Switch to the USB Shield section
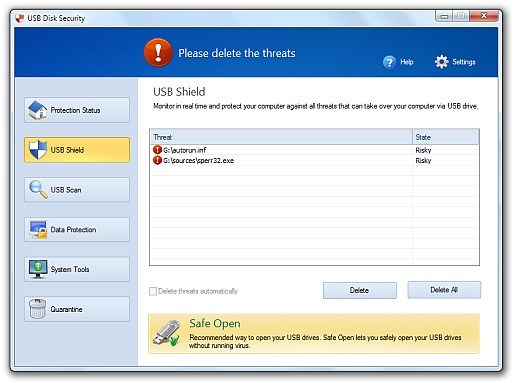The width and height of the screenshot is (515, 383). [x=77, y=150]
